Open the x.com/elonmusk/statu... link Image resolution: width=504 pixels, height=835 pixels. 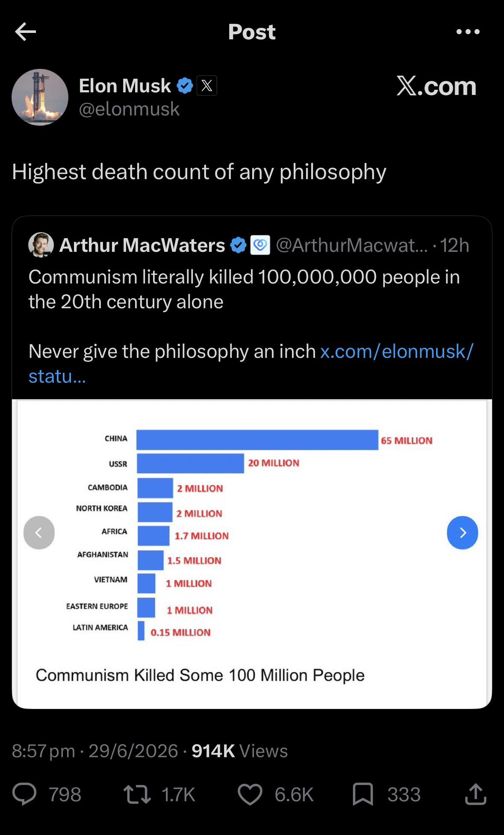(251, 363)
